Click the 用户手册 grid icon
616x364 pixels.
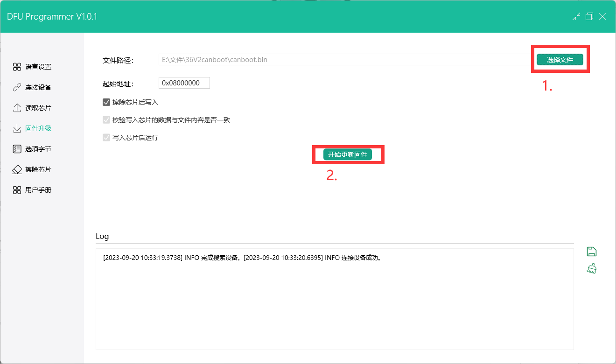point(17,190)
